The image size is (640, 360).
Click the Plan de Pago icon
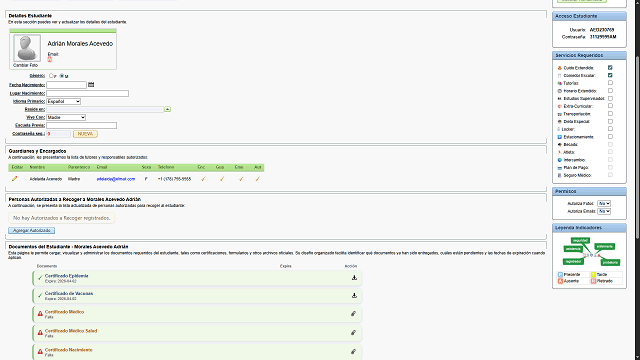(x=560, y=168)
